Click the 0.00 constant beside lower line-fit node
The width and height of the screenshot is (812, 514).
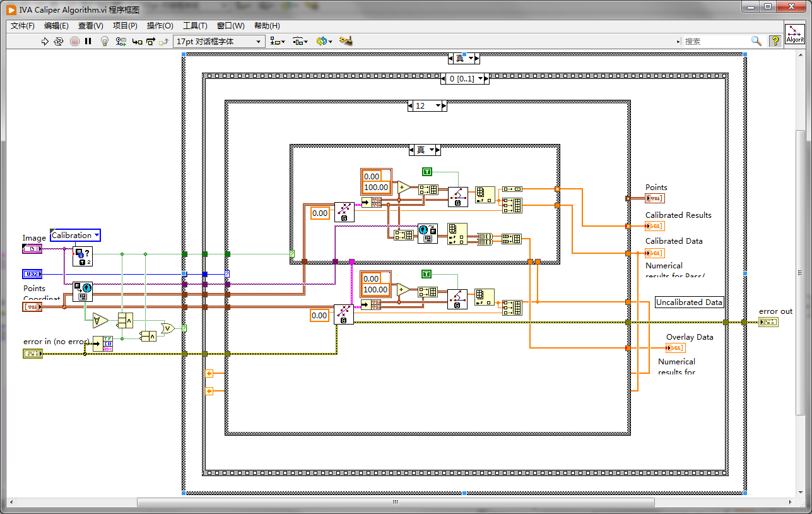click(320, 315)
